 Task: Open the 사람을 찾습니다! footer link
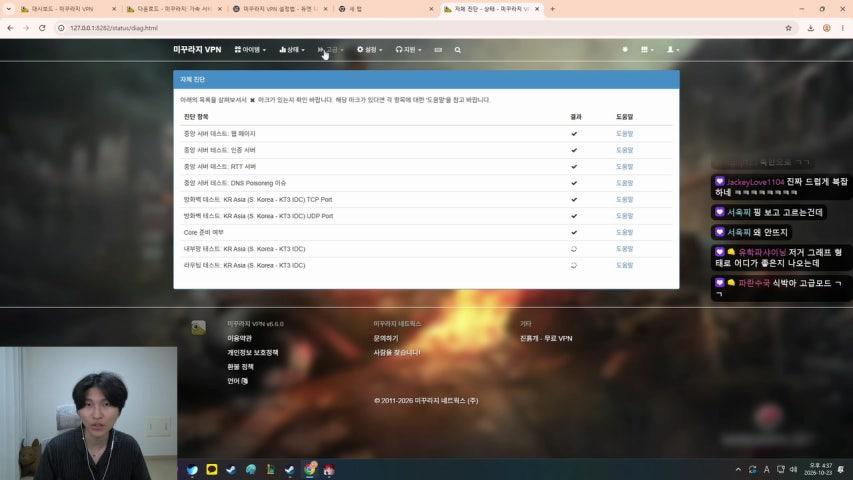(397, 353)
